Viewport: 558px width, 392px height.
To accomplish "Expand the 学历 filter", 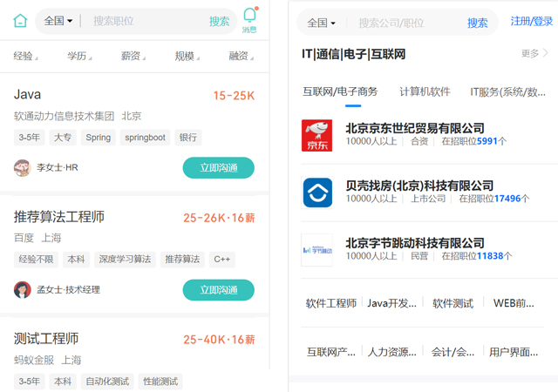I will click(x=79, y=57).
